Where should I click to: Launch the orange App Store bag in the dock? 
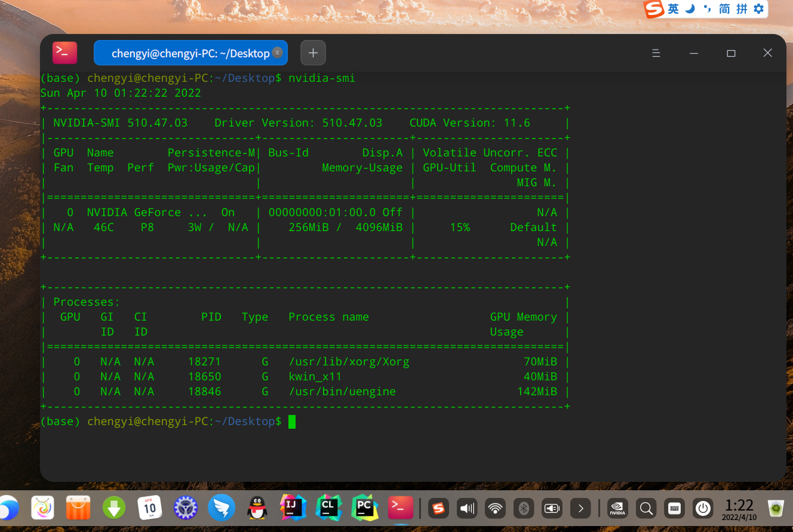(78, 508)
